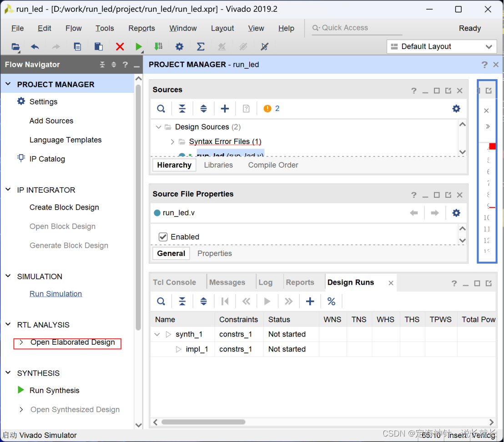This screenshot has width=504, height=442.
Task: Toggle the Enabled checkbox
Action: 163,237
